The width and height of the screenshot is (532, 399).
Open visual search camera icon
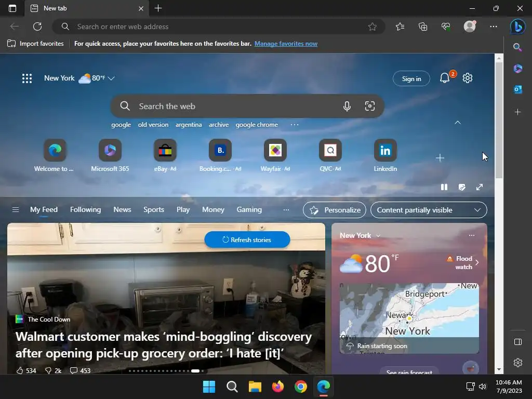370,106
